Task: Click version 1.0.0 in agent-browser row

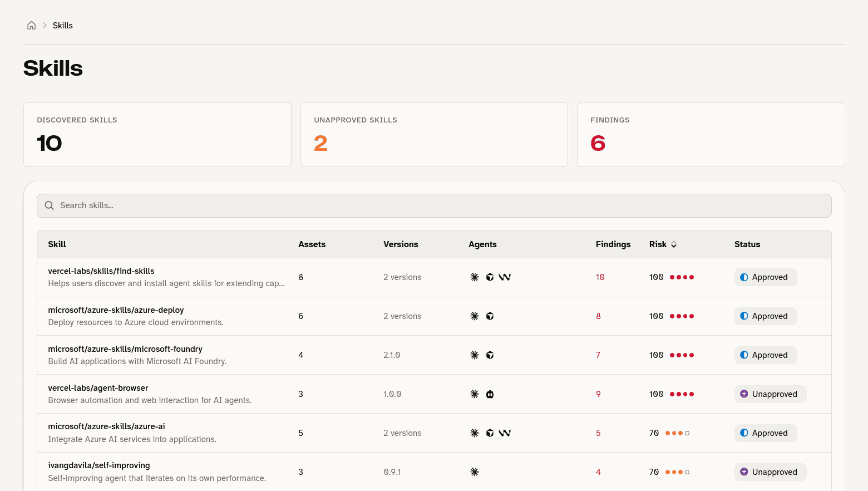Action: pos(392,394)
